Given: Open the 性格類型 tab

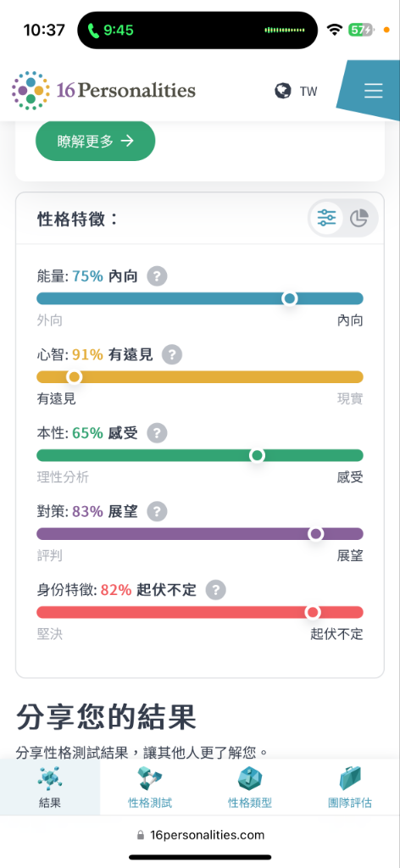Looking at the screenshot, I should 250,787.
